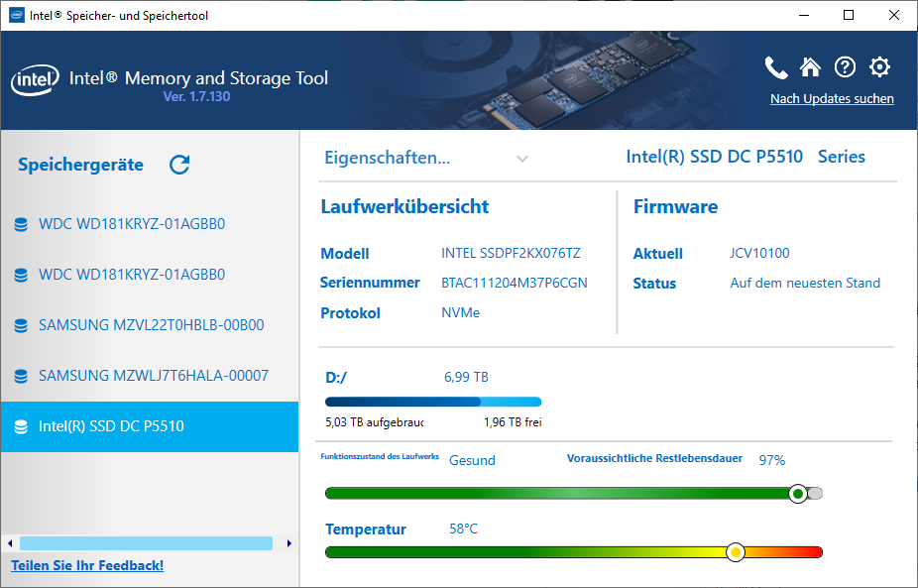Click the 97% remaining life value
918x588 pixels.
tap(771, 460)
